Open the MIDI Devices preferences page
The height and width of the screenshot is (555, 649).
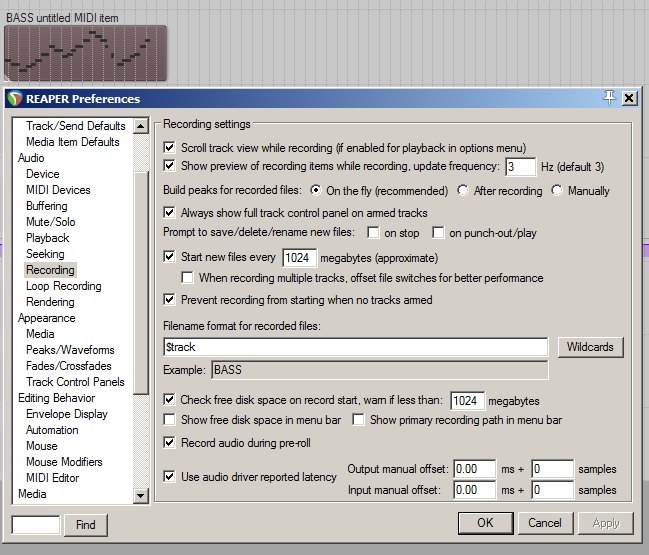click(x=58, y=190)
